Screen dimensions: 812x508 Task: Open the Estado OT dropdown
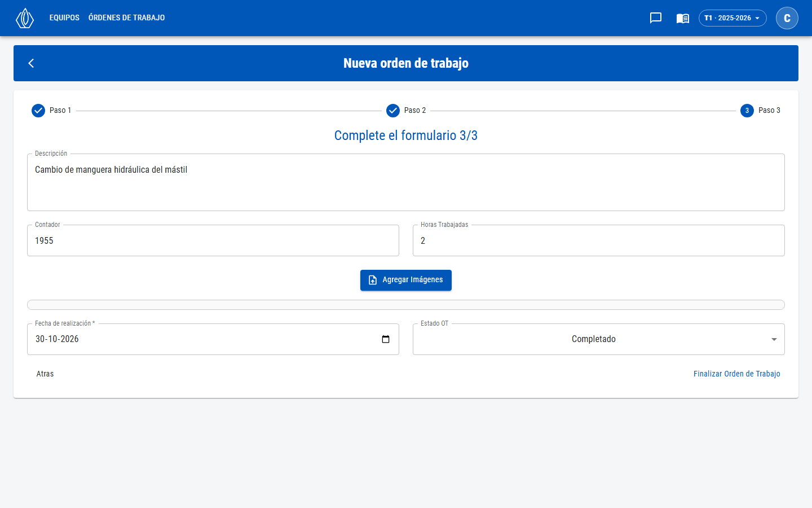point(599,339)
